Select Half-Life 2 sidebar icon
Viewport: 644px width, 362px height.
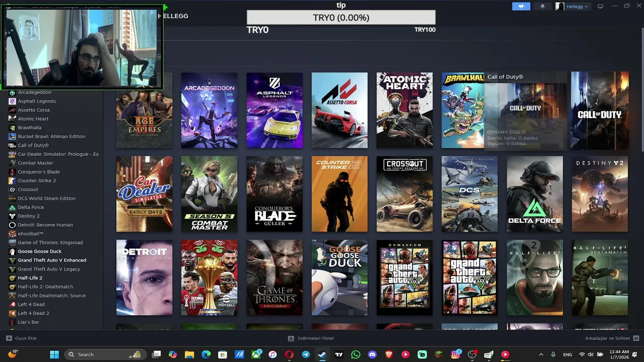coord(12,278)
